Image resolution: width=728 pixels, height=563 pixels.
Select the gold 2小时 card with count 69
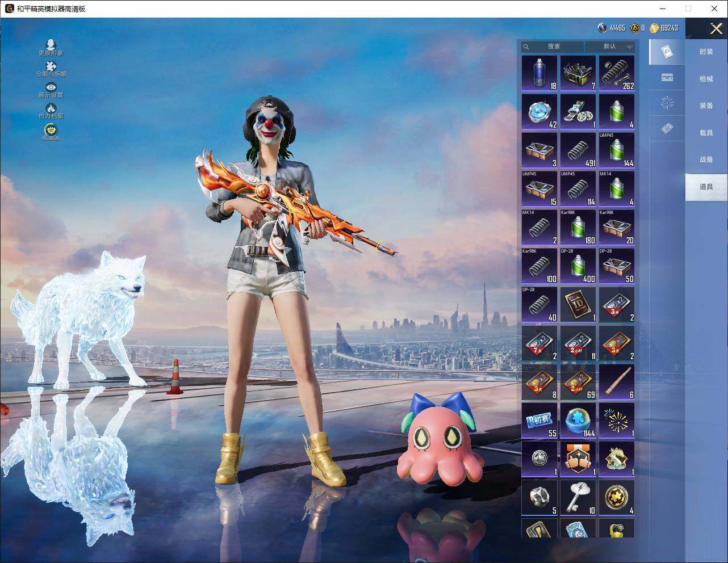578,382
